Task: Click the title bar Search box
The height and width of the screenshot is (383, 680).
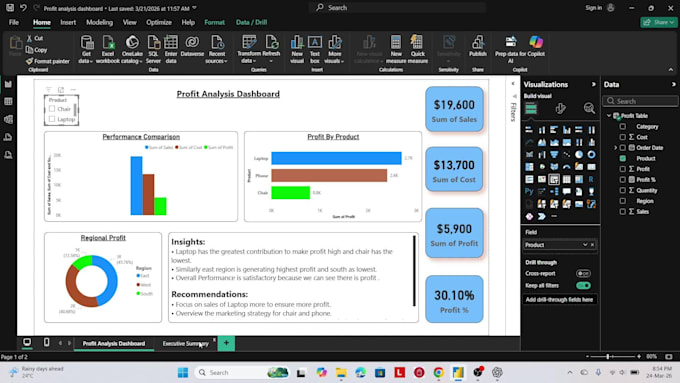Action: [397, 8]
